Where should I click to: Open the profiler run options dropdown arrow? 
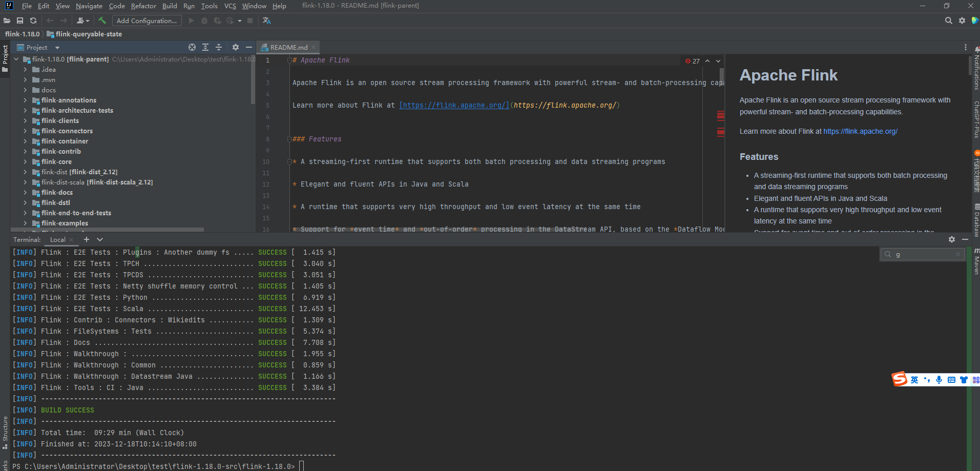[240, 21]
